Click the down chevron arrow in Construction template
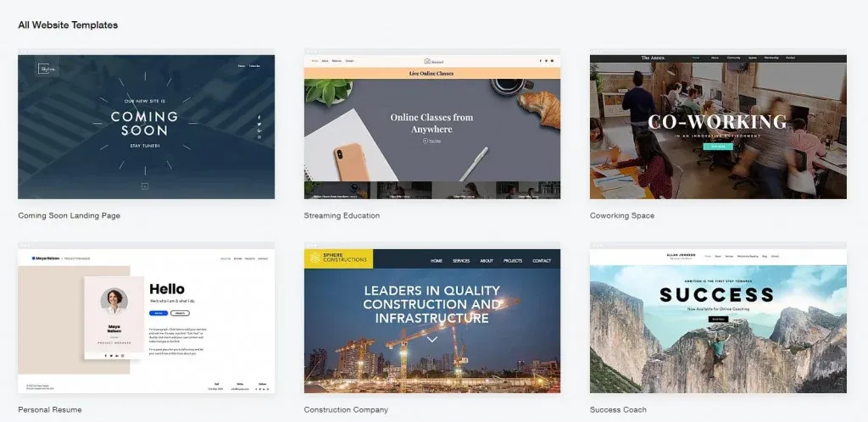Viewport: 868px width, 422px height. (431, 339)
